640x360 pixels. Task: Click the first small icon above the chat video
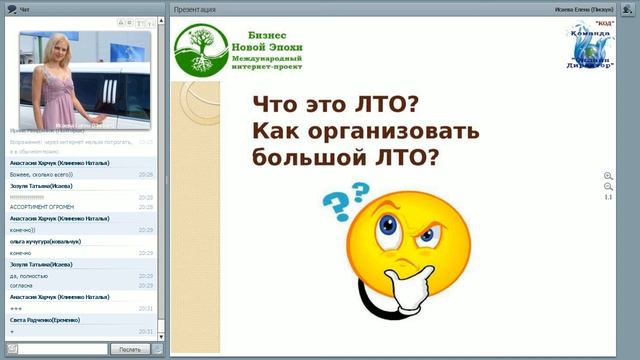coord(121,23)
